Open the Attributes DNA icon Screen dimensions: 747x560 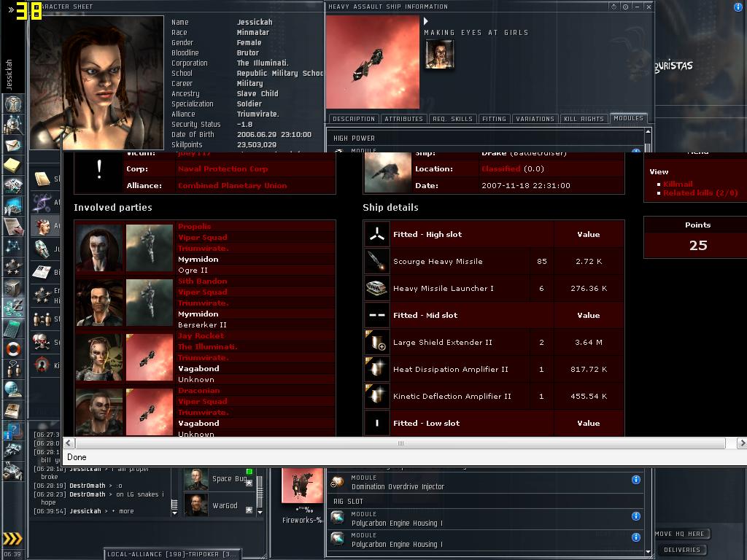point(42,203)
